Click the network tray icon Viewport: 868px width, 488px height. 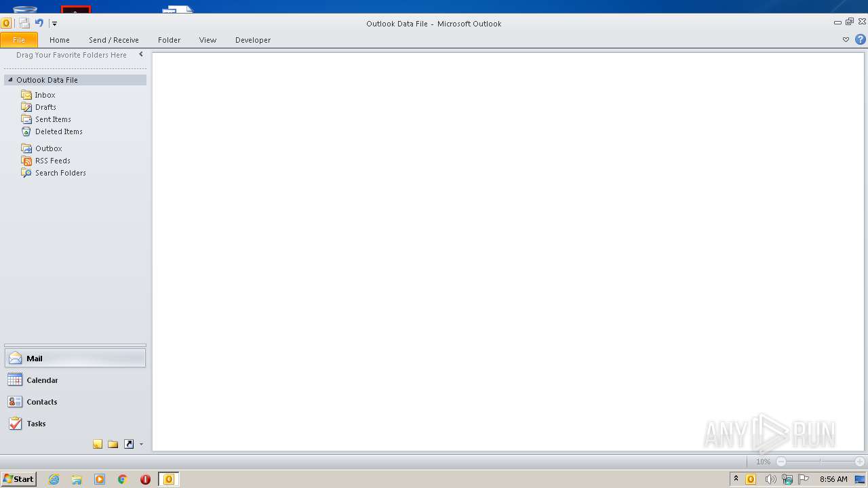click(787, 479)
